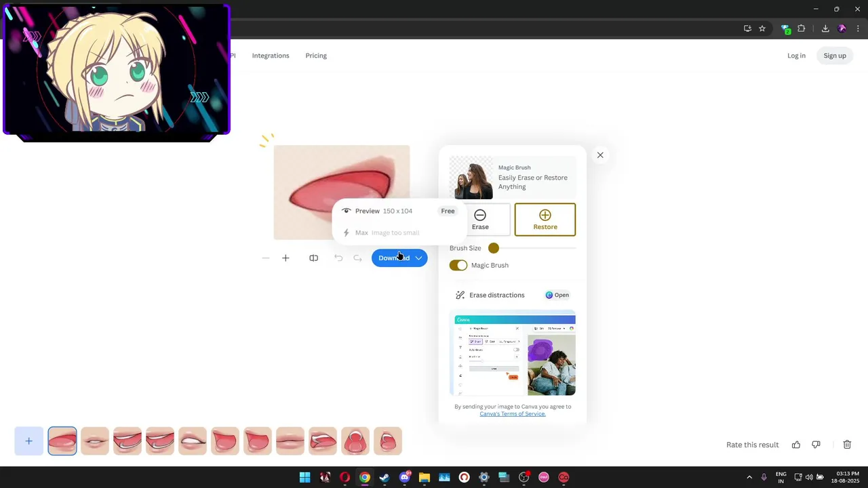
Task: Open Canva's Terms of Service link
Action: [x=513, y=414]
